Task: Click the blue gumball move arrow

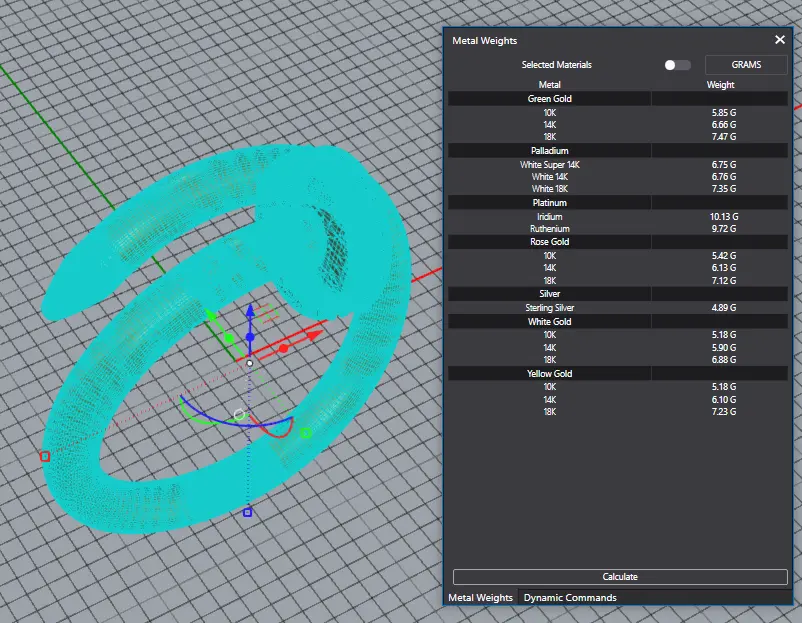Action: tap(249, 313)
